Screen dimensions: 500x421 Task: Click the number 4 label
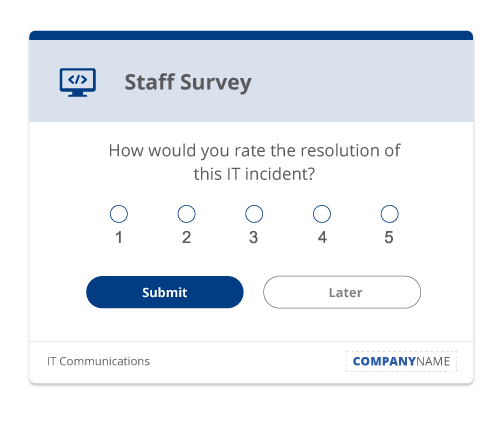(x=322, y=237)
